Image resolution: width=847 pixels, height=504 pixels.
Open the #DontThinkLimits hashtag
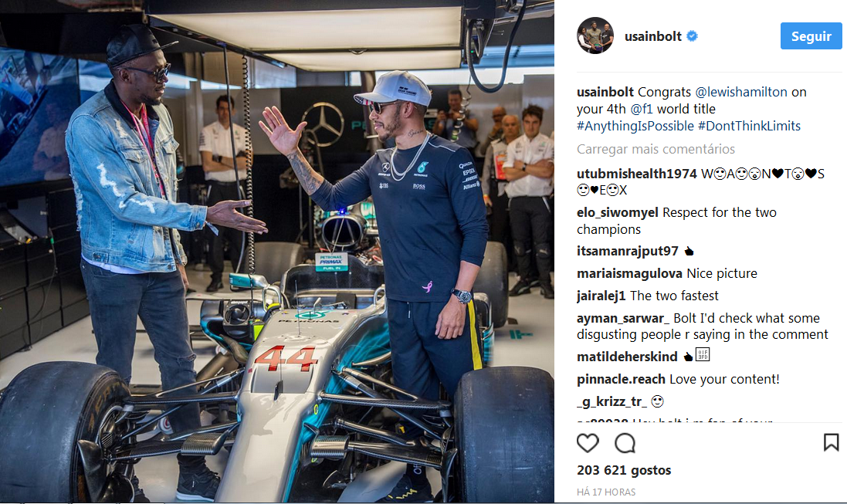[749, 127]
